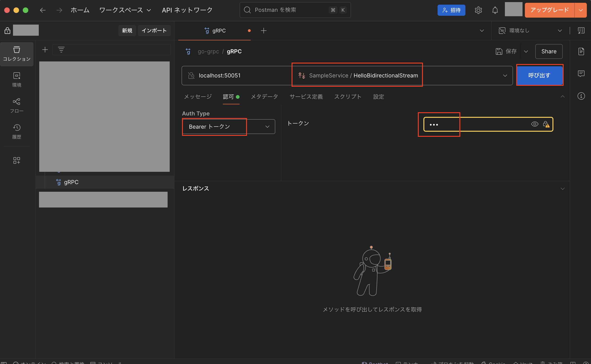Viewport: 591px width, 364px height.
Task: Go back with the left arrow
Action: click(43, 10)
